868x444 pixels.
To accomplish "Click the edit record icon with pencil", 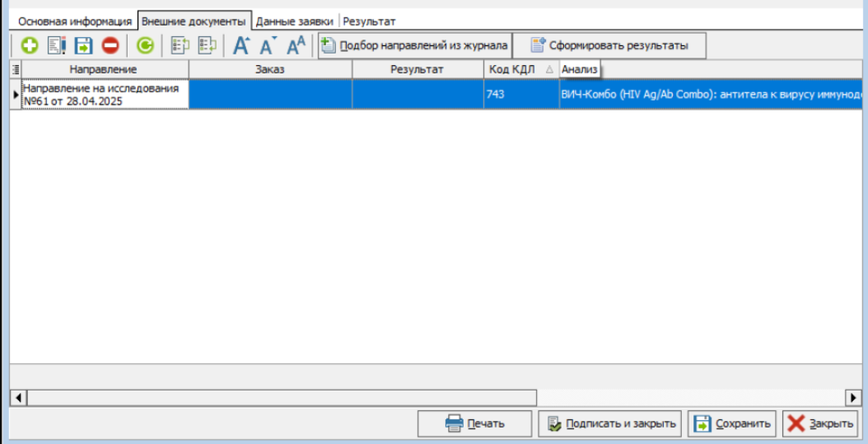I will pos(56,46).
